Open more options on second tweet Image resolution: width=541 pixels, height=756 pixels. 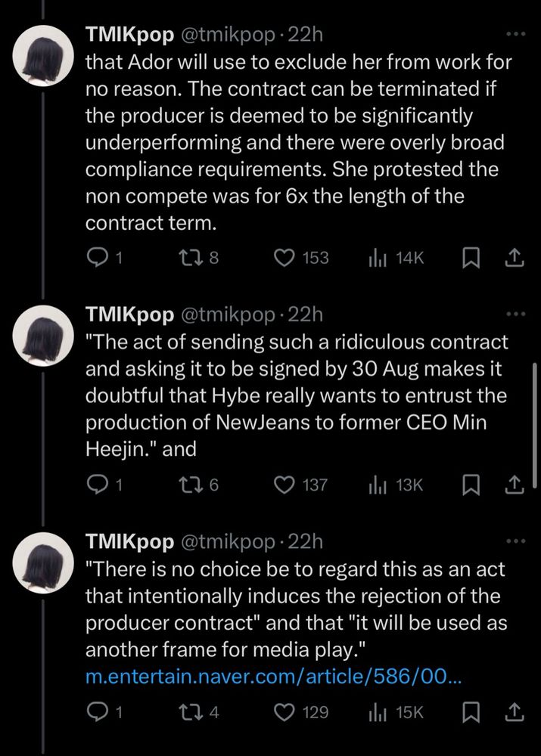tap(515, 314)
